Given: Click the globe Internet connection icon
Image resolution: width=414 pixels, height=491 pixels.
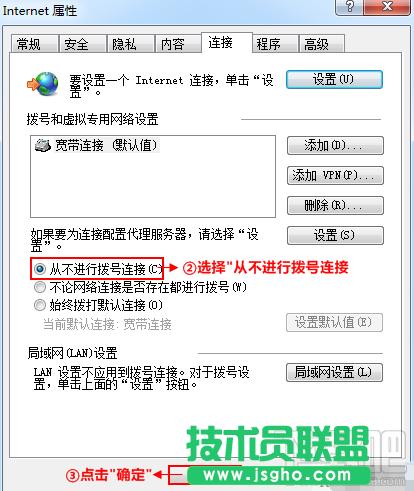Looking at the screenshot, I should pyautogui.click(x=43, y=84).
